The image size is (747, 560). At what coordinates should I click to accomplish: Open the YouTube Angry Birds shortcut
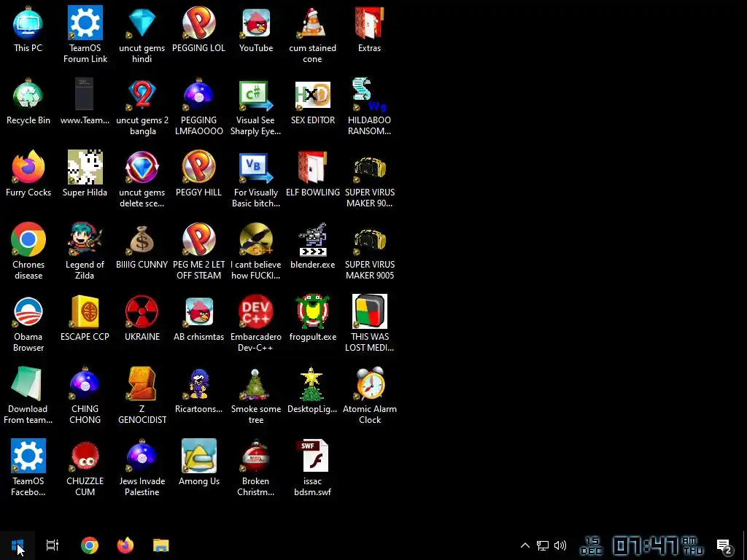tap(256, 28)
